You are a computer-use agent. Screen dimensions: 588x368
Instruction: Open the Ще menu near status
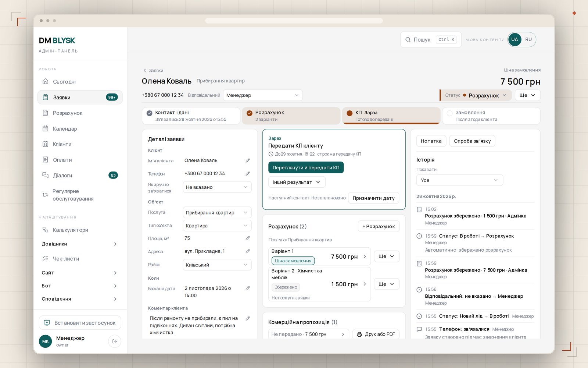(x=527, y=95)
